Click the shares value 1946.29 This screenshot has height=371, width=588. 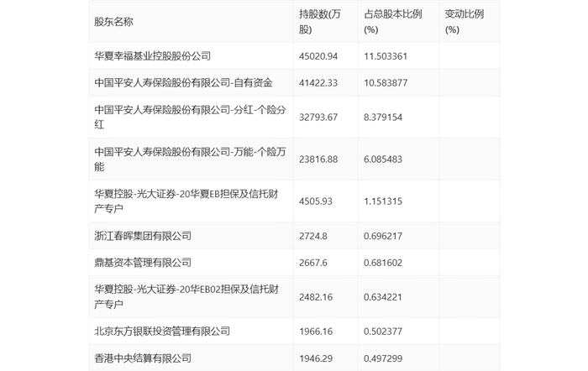tap(316, 358)
